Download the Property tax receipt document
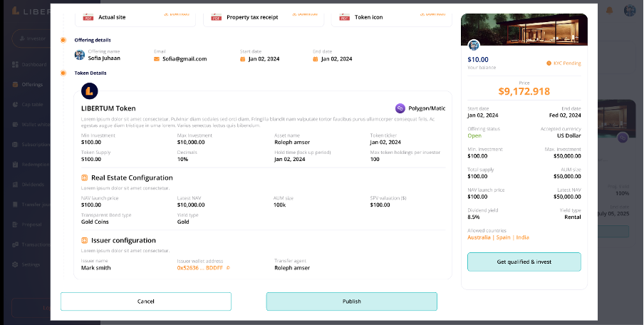The image size is (644, 325). [x=308, y=14]
